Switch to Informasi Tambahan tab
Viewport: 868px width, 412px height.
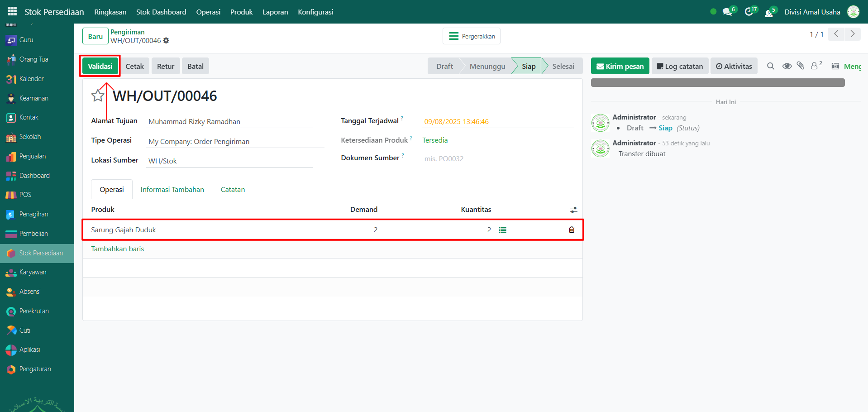point(172,189)
